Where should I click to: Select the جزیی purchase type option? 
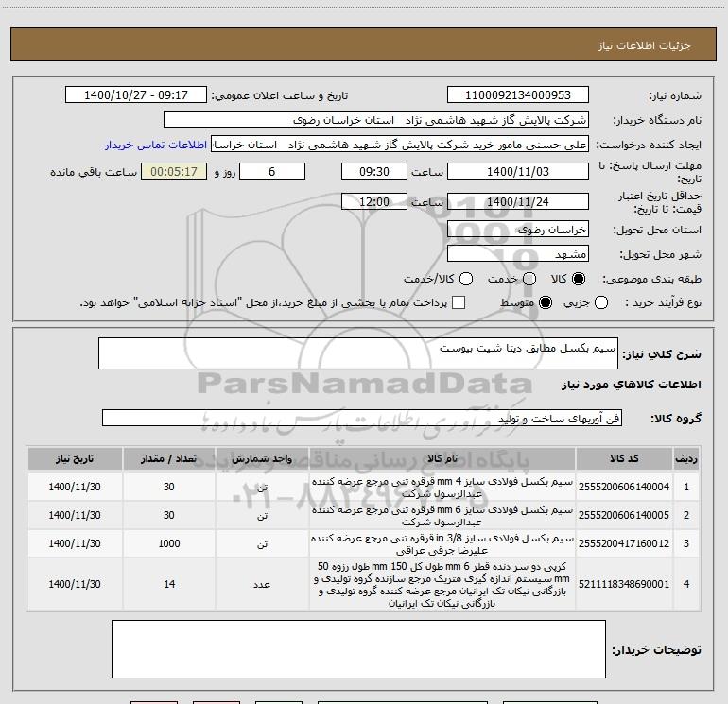tap(601, 302)
